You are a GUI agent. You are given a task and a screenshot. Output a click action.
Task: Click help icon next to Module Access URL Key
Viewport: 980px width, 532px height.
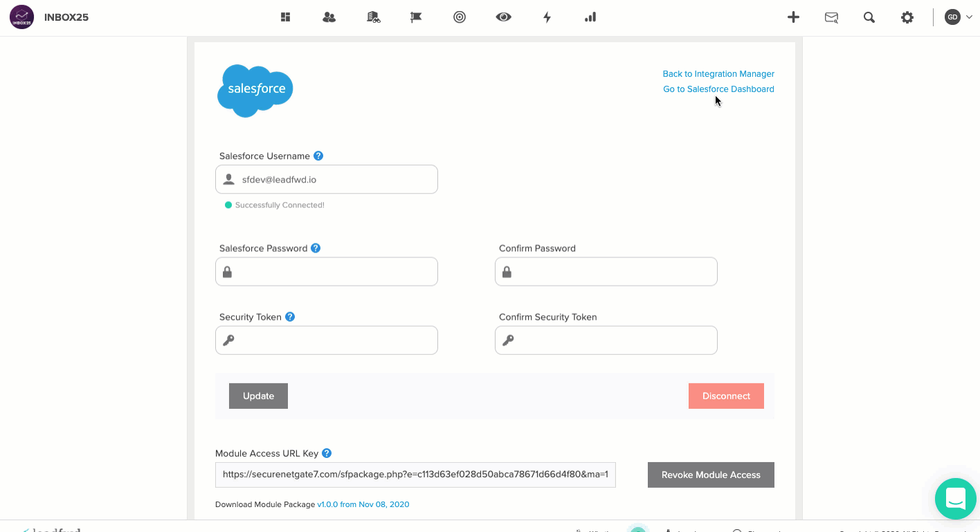pyautogui.click(x=327, y=453)
